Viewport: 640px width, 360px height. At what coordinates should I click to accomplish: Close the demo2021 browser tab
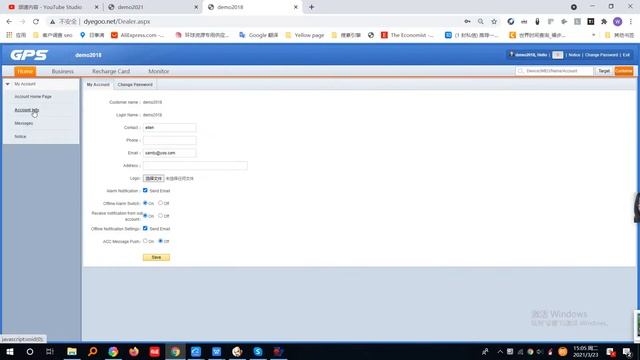coord(196,7)
